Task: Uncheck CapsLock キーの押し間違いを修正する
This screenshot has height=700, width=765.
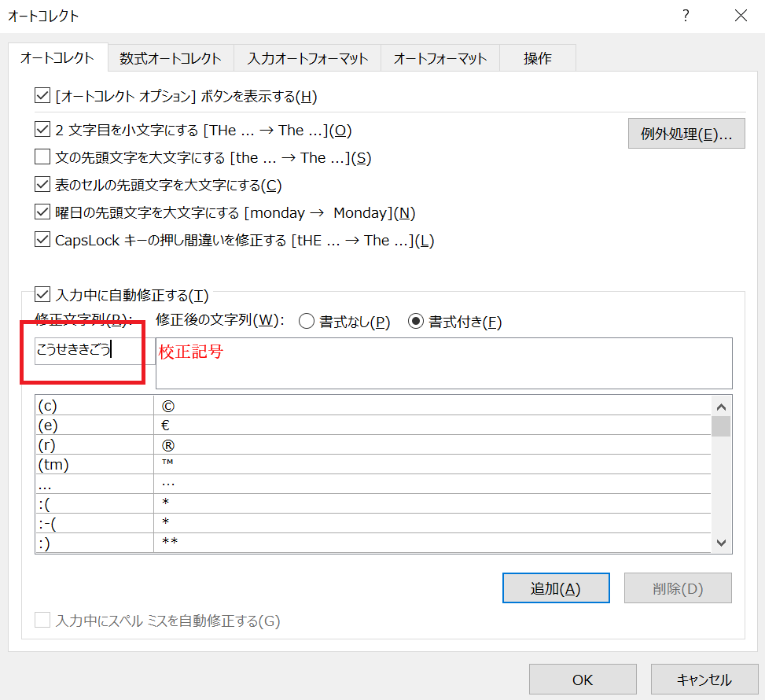Action: point(42,240)
